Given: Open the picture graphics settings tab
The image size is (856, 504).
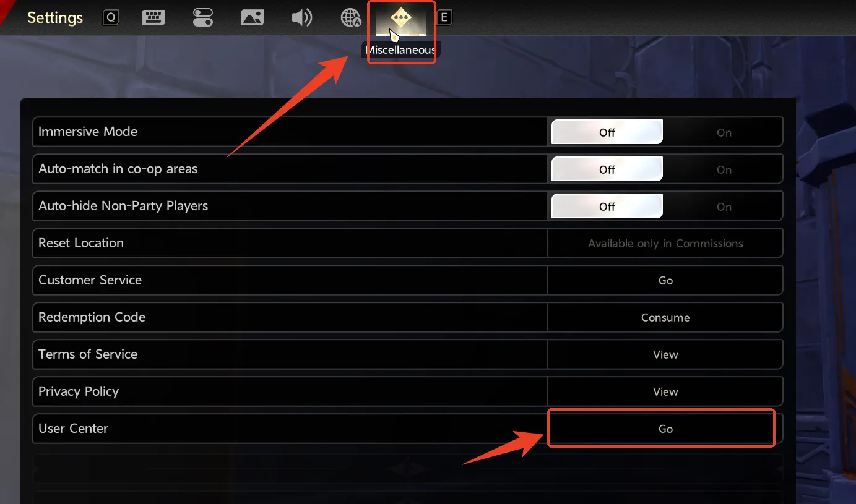Looking at the screenshot, I should pyautogui.click(x=253, y=18).
